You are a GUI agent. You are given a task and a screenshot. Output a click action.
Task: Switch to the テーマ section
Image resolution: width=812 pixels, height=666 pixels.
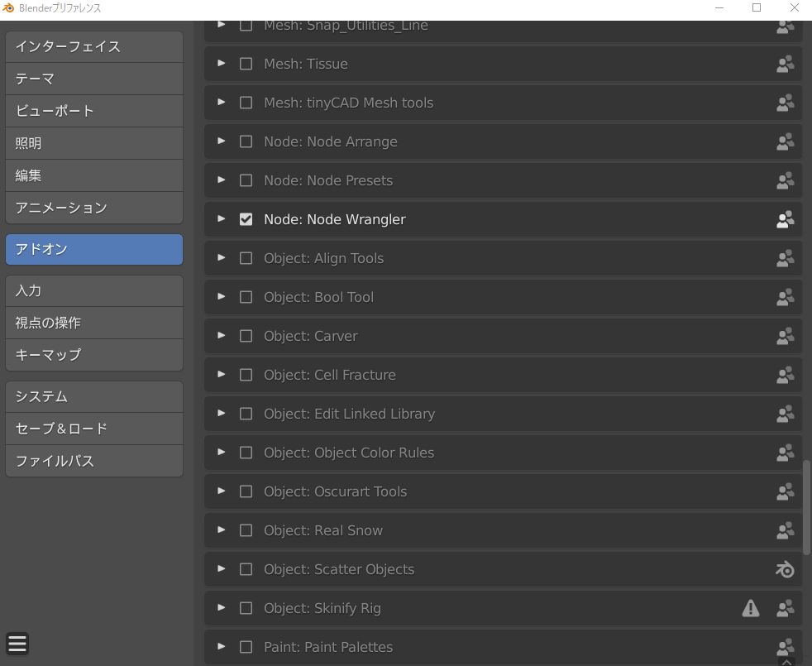coord(94,79)
